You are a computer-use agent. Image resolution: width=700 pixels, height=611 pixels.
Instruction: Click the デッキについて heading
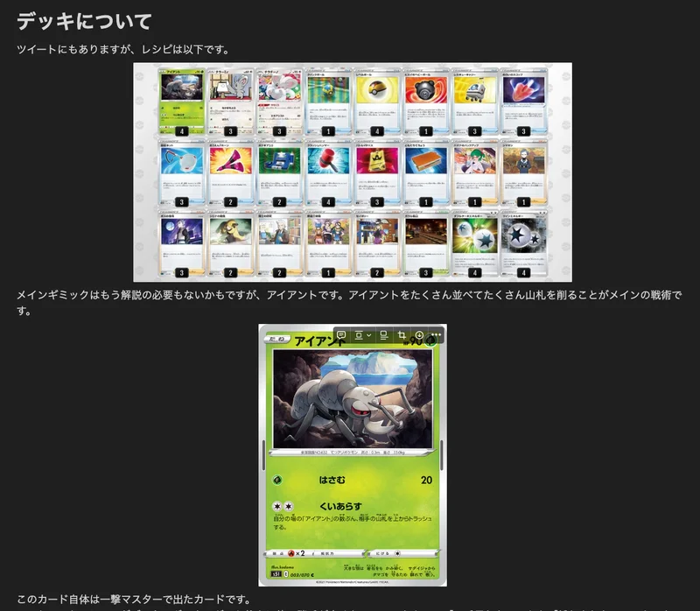(85, 22)
